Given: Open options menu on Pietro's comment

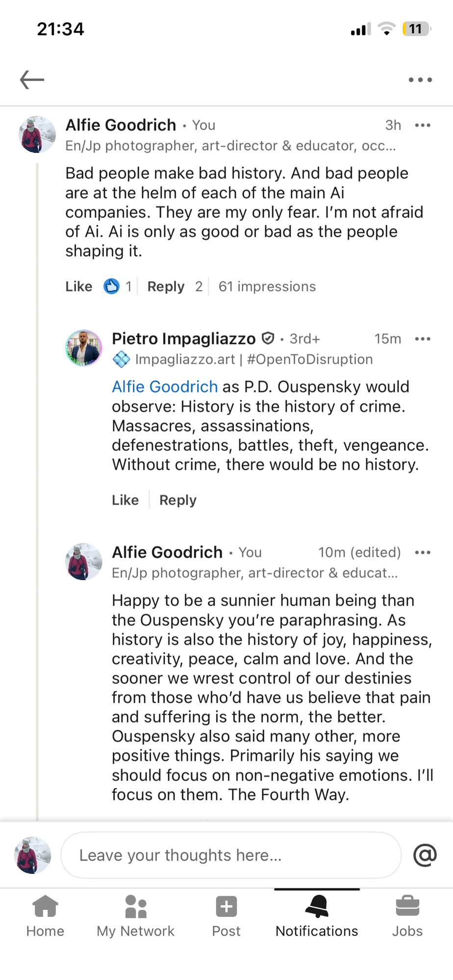Looking at the screenshot, I should coord(422,339).
